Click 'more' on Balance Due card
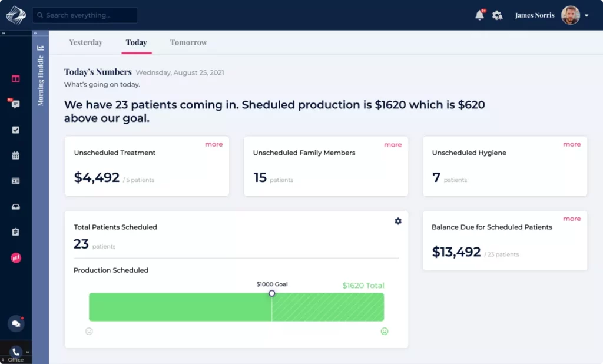Viewport: 603px width, 364px height. [x=571, y=219]
